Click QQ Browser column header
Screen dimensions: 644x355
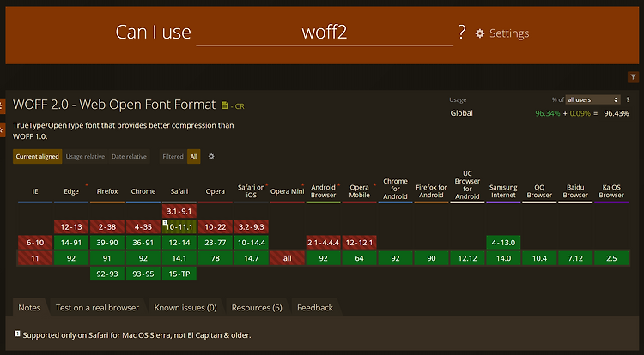pos(539,191)
